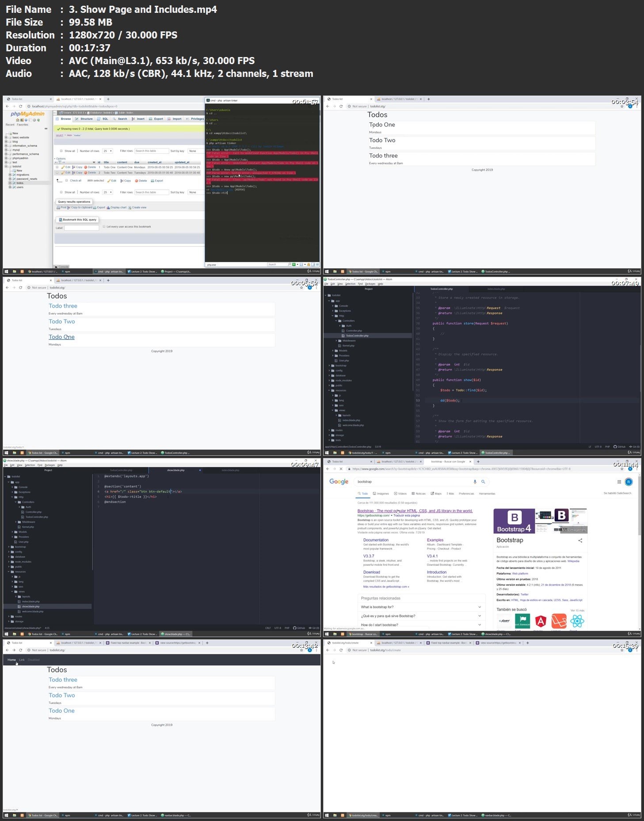644x821 pixels.
Task: Click Windows Start button in 00:13:42 frame taskbar
Action: point(6,815)
